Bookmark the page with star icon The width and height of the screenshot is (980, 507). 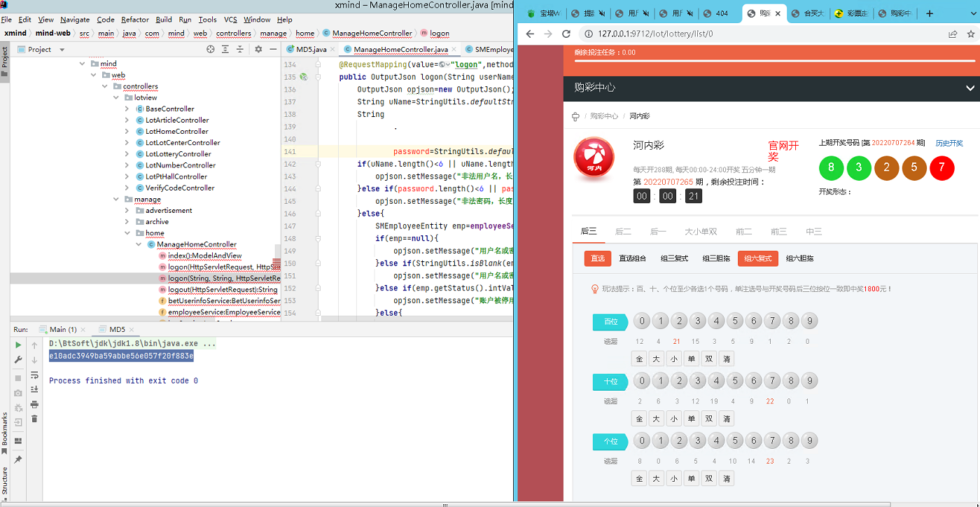click(x=971, y=34)
